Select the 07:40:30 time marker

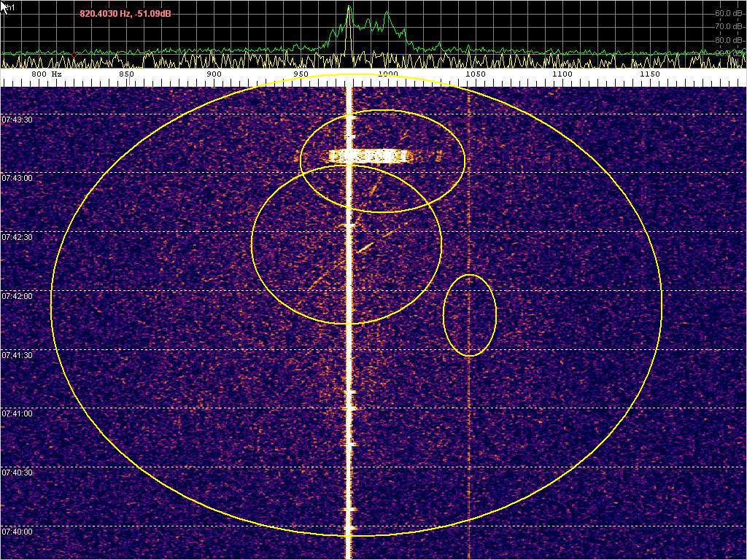(17, 473)
